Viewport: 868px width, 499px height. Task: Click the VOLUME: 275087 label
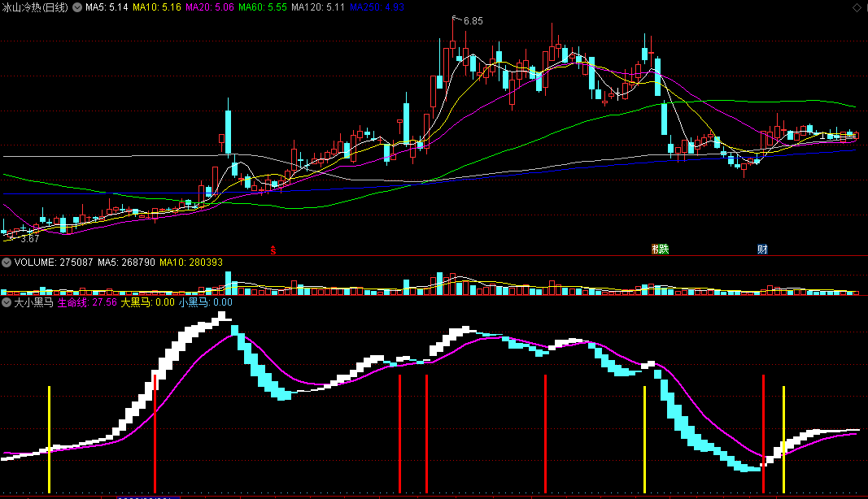tap(54, 263)
